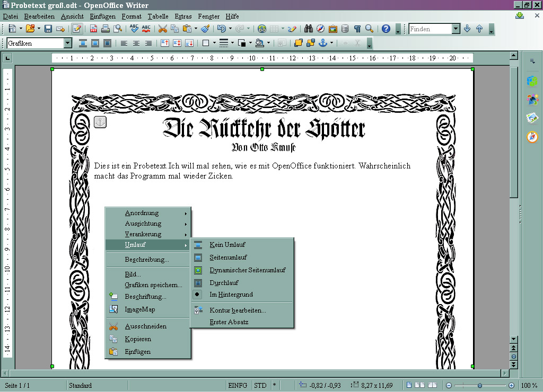Toggle overwrite mode via EINFG indicator
The width and height of the screenshot is (543, 392).
[237, 385]
